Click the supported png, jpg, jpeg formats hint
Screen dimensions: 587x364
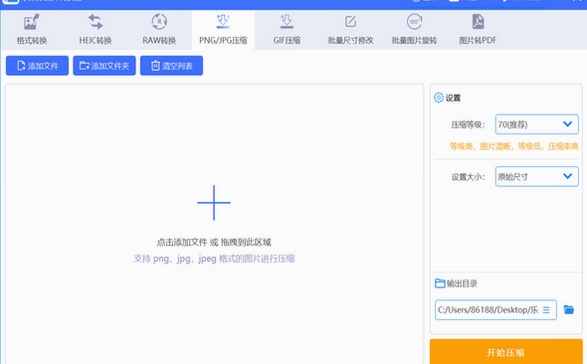click(x=214, y=258)
